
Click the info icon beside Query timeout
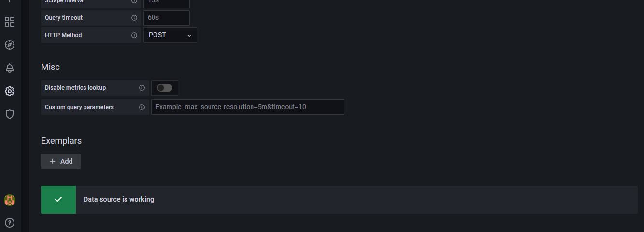click(x=134, y=18)
